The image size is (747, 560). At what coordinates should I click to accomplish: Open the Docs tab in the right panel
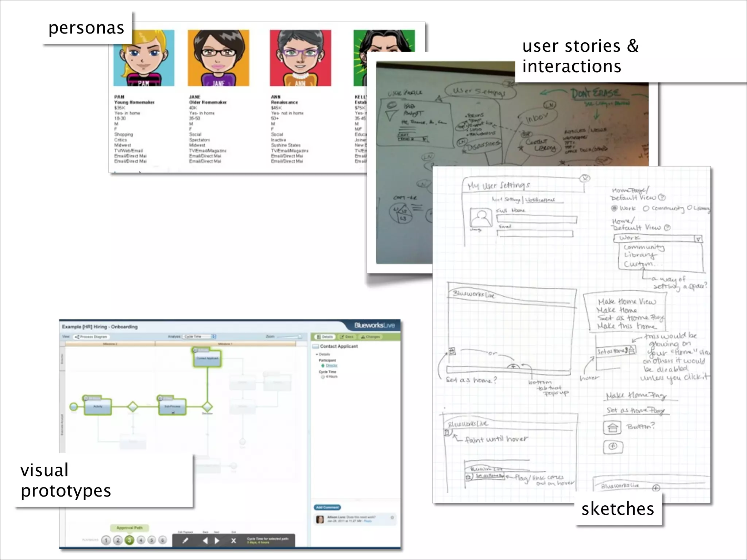pyautogui.click(x=347, y=337)
